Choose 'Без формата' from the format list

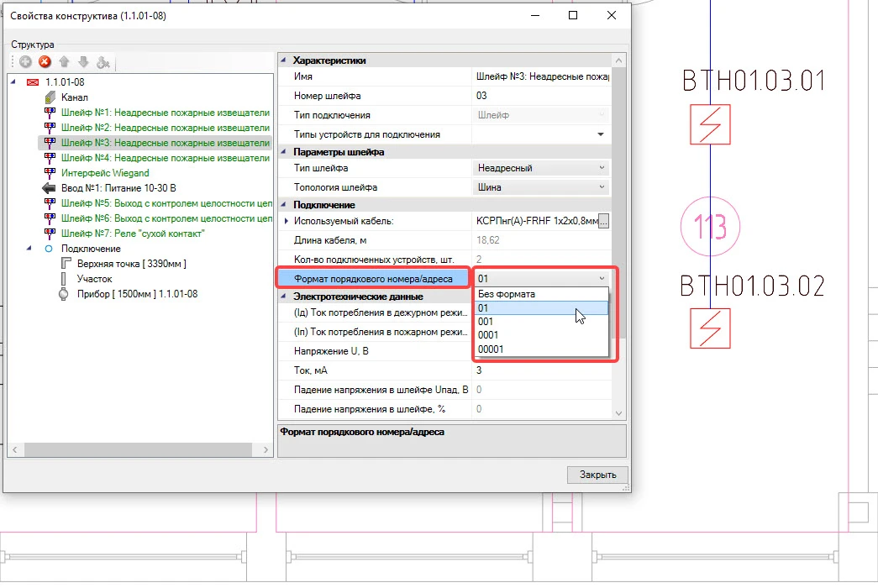pyautogui.click(x=506, y=294)
